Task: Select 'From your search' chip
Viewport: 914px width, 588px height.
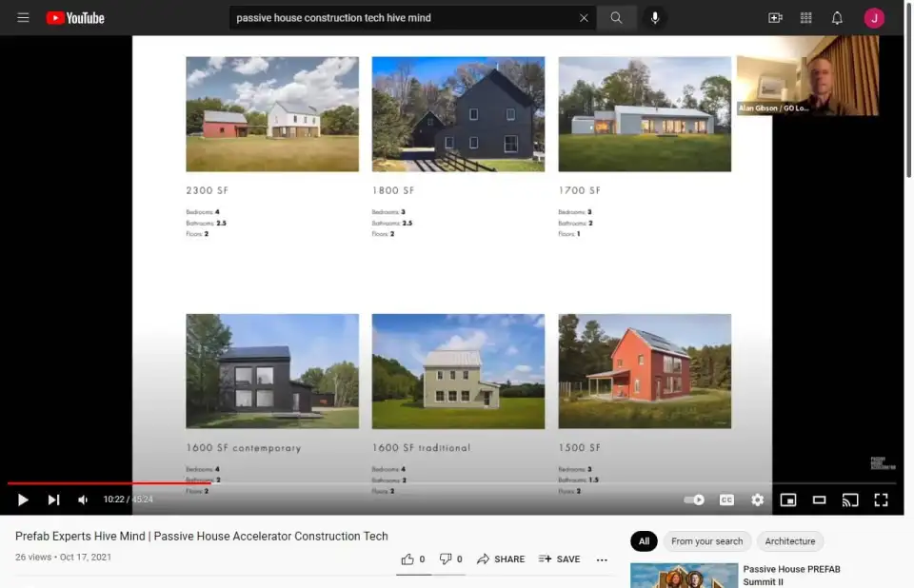Action: click(x=706, y=541)
